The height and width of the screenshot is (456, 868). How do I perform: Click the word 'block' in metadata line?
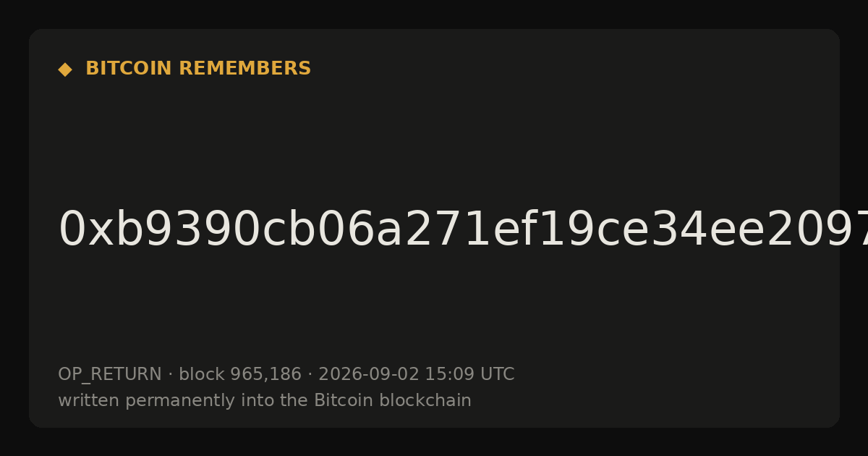(202, 375)
